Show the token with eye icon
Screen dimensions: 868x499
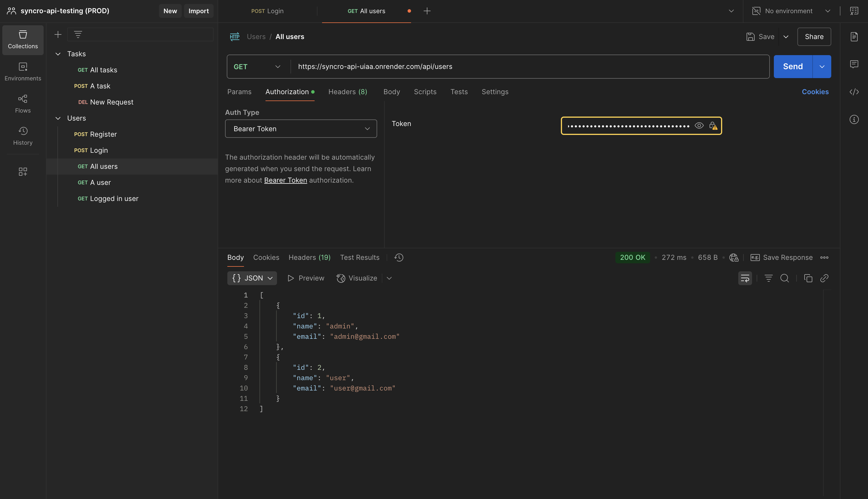(x=699, y=126)
